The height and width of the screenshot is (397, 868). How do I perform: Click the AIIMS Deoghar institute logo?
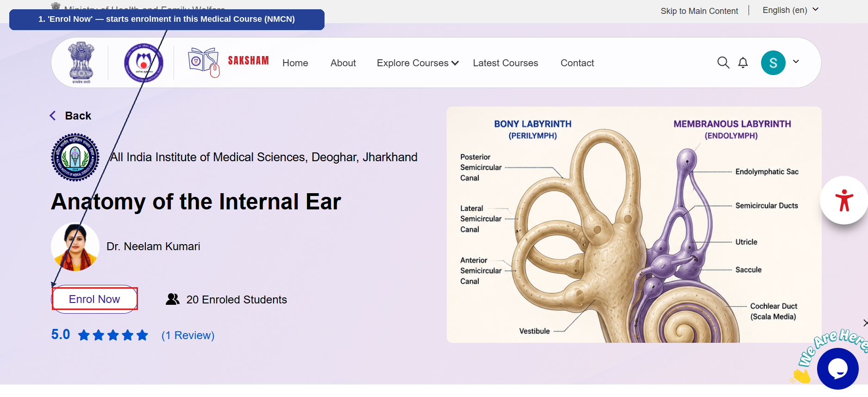pyautogui.click(x=75, y=157)
